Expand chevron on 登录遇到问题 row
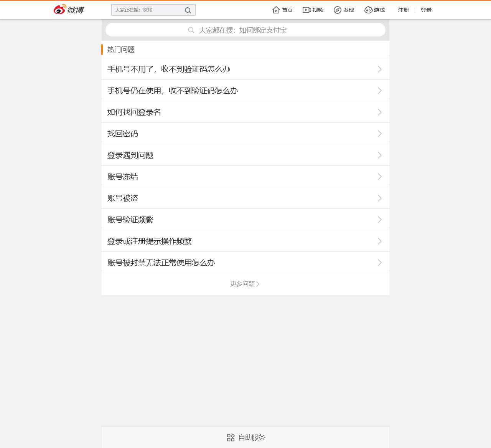Image resolution: width=491 pixels, height=448 pixels. pyautogui.click(x=380, y=155)
